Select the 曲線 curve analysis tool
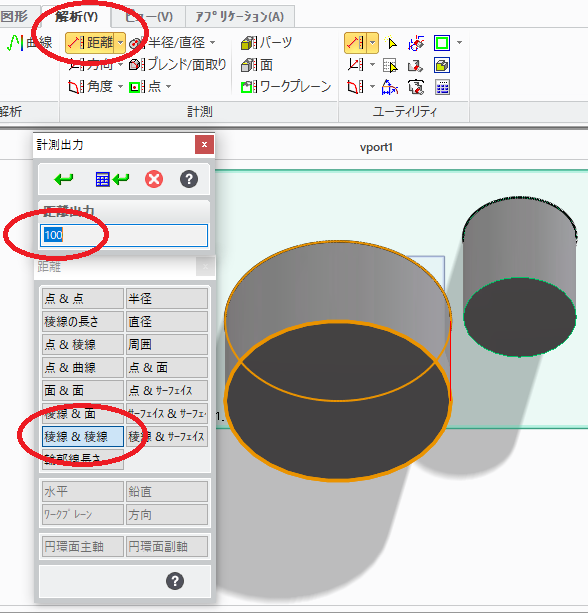Screen dimensions: 588x613 click(x=30, y=42)
